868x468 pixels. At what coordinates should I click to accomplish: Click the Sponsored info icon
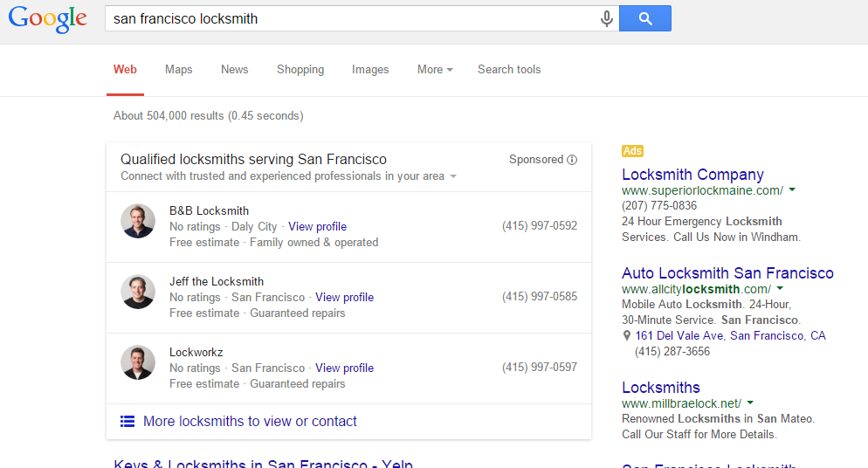572,160
